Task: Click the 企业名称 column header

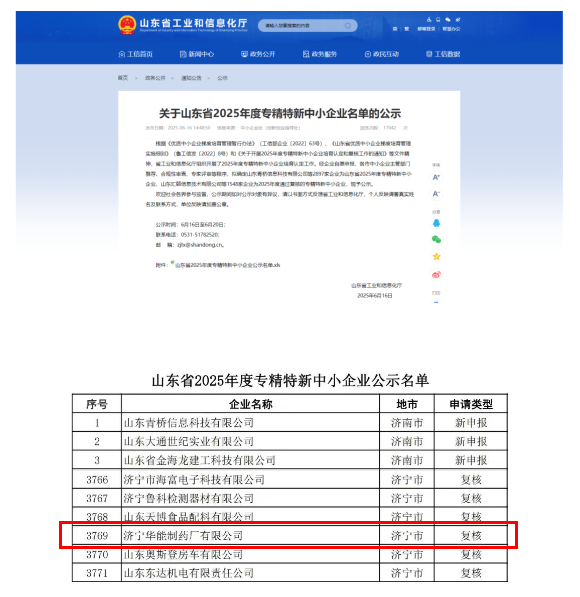Action: (251, 404)
